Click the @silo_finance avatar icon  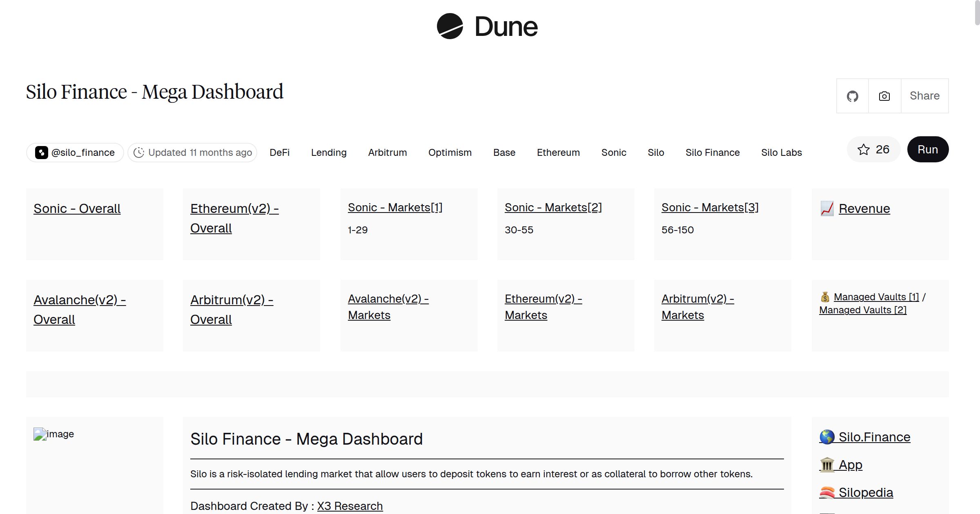click(42, 152)
